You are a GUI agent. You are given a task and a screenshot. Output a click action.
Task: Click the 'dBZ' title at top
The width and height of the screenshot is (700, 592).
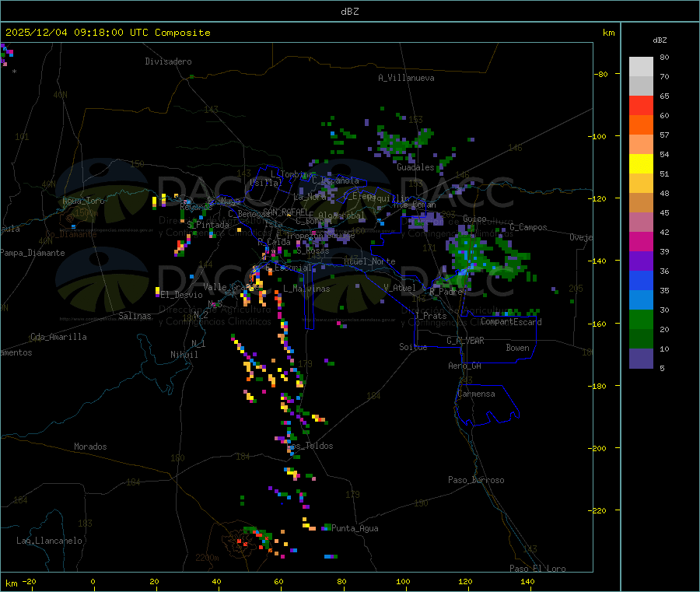[x=349, y=12]
